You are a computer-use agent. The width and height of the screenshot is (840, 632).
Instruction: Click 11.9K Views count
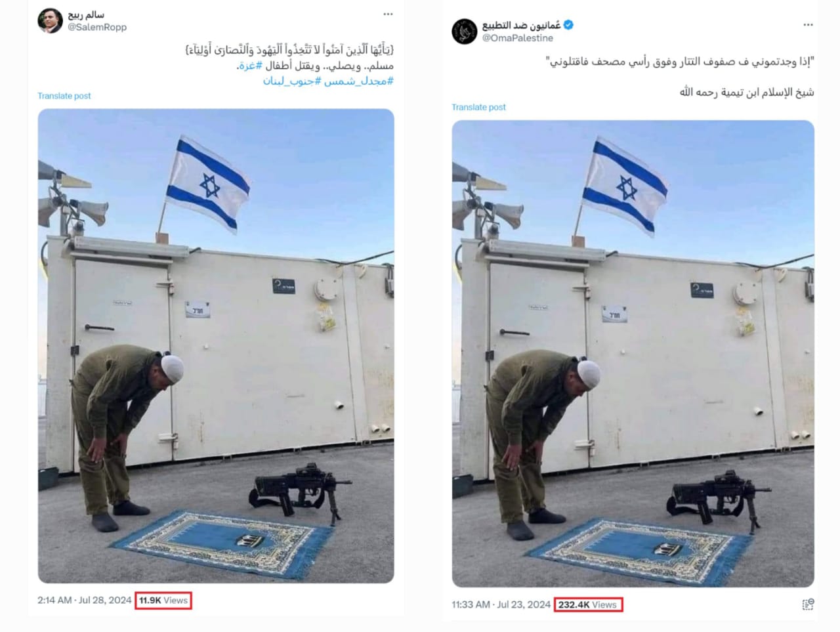pyautogui.click(x=163, y=600)
